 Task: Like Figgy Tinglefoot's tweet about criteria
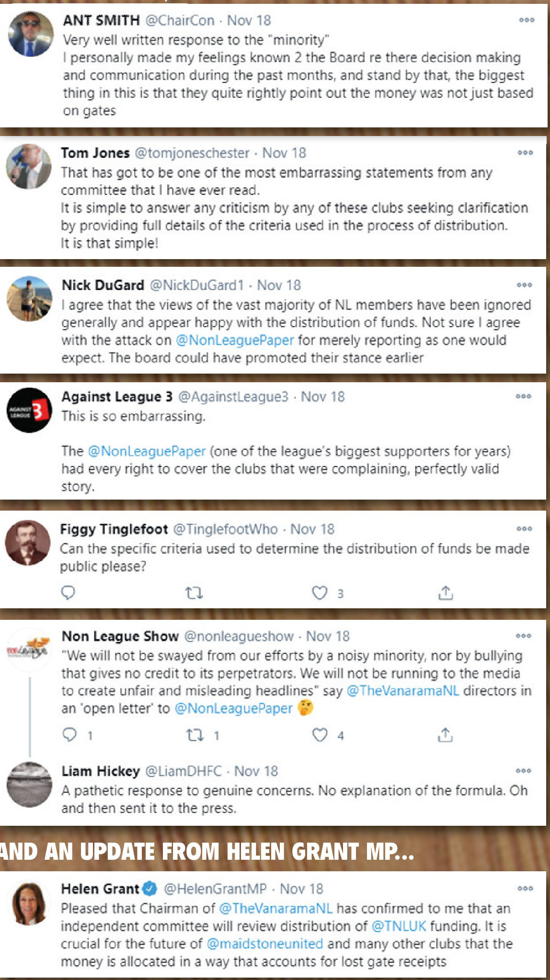pos(320,593)
